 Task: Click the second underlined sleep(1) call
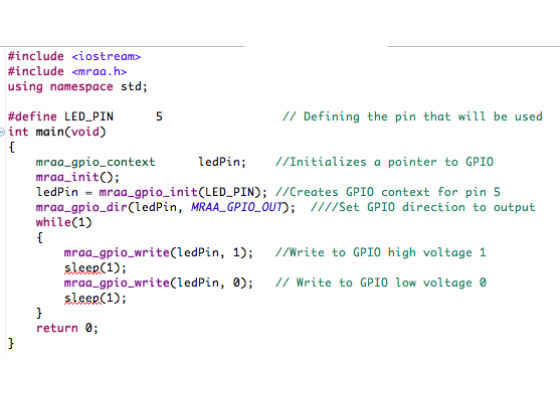pyautogui.click(x=95, y=298)
